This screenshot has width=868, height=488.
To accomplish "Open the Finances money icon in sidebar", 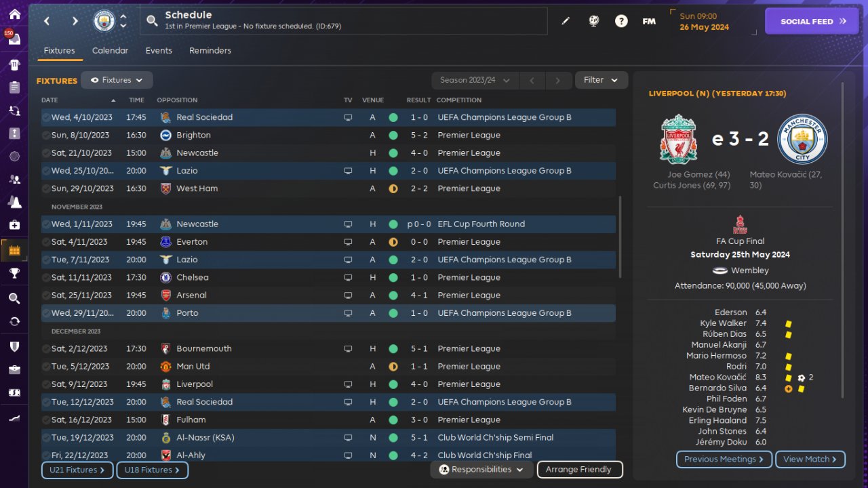I will pos(14,392).
